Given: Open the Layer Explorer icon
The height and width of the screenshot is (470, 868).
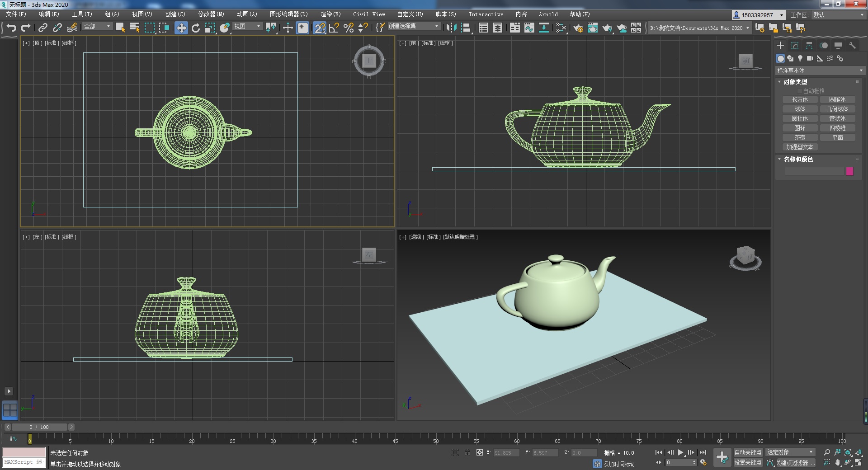Looking at the screenshot, I should click(x=498, y=28).
